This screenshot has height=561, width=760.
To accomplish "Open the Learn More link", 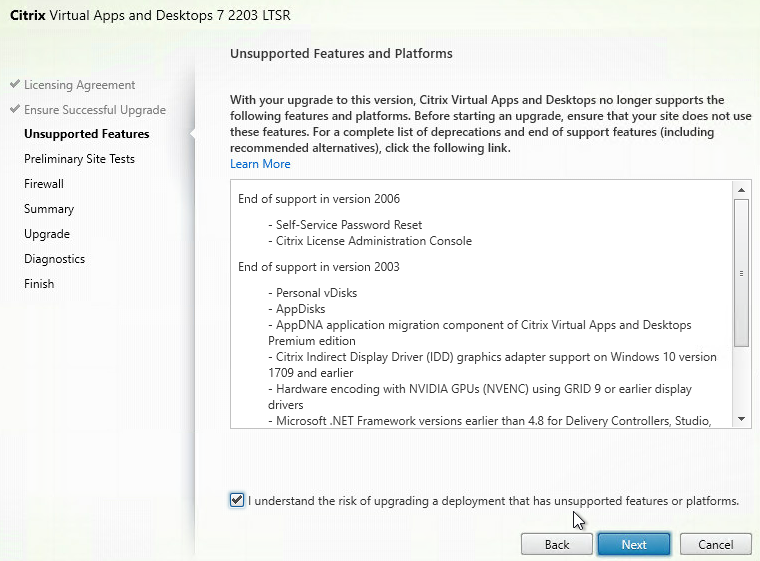I will [260, 164].
